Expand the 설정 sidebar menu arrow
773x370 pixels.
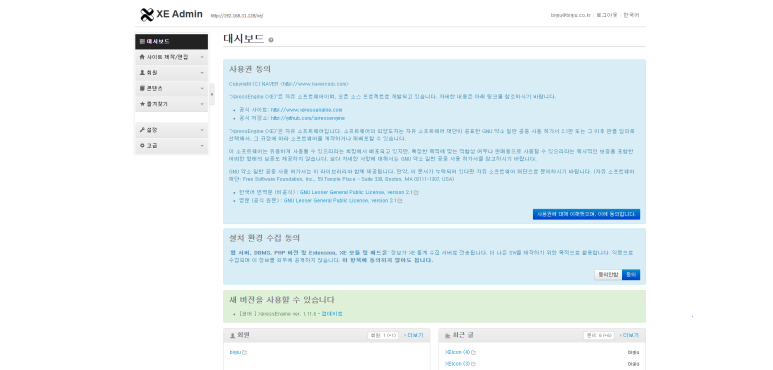tap(202, 130)
